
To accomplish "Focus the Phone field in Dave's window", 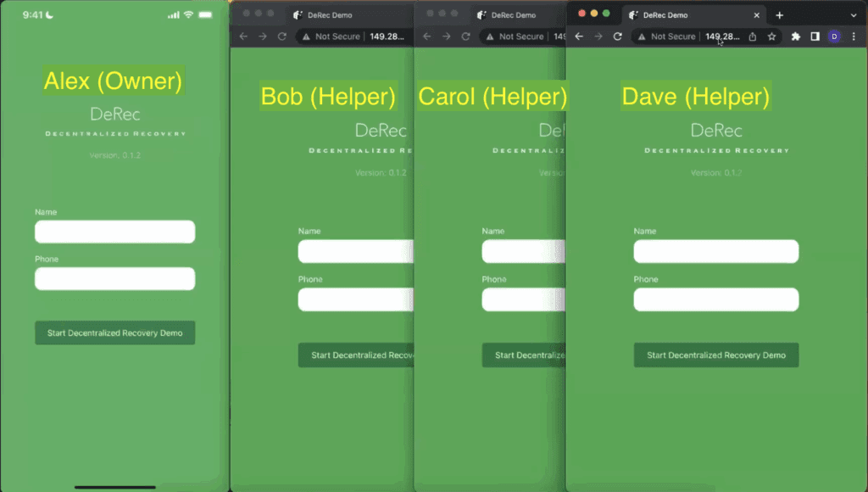I will tap(715, 299).
